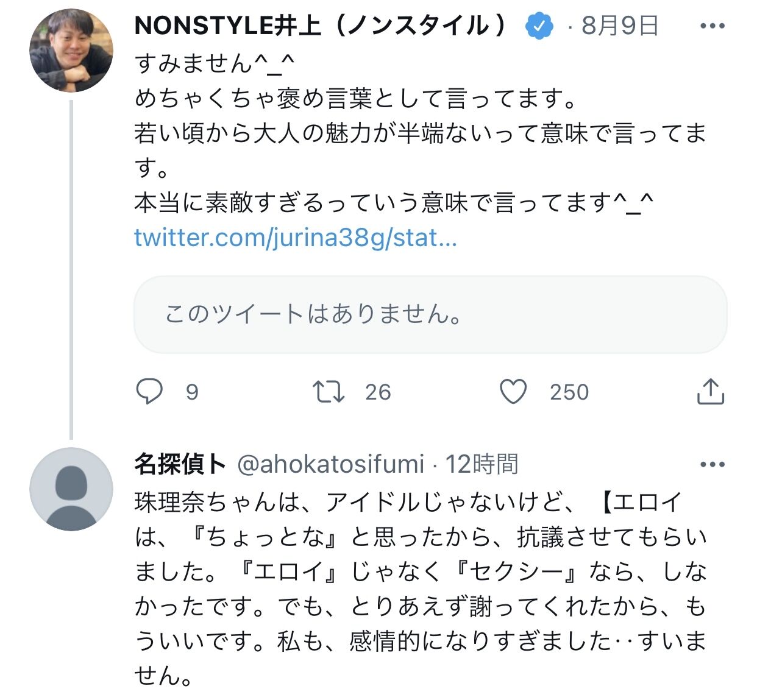
Task: Open the default avatar of 名探偵ト
Action: (x=71, y=489)
